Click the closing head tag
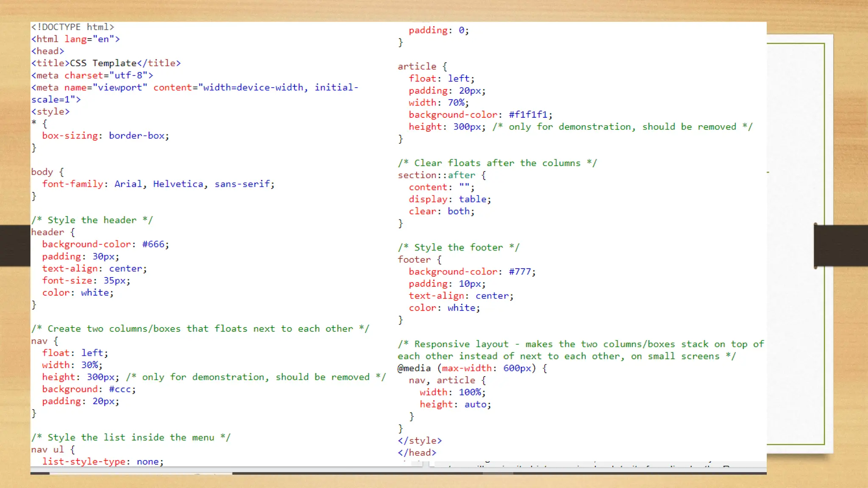 click(x=417, y=453)
